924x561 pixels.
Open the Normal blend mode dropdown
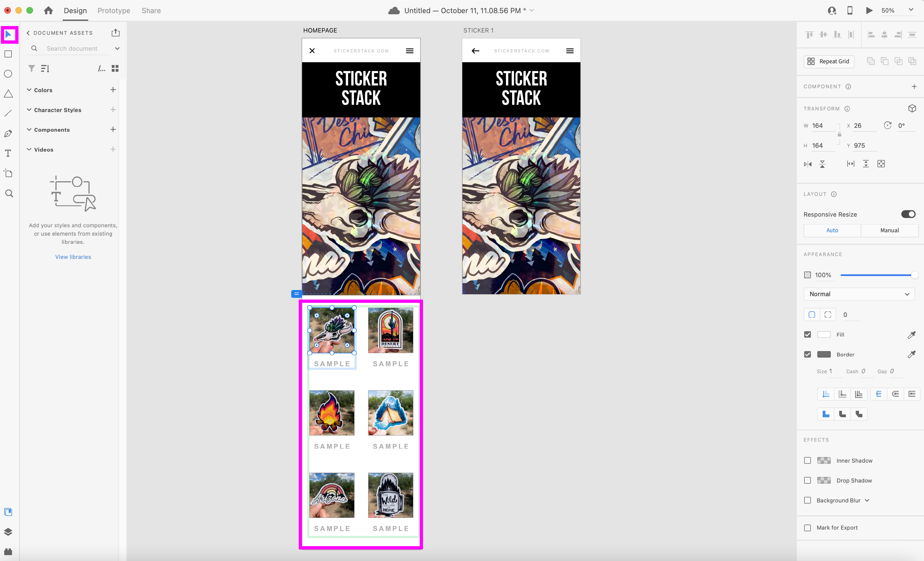859,294
